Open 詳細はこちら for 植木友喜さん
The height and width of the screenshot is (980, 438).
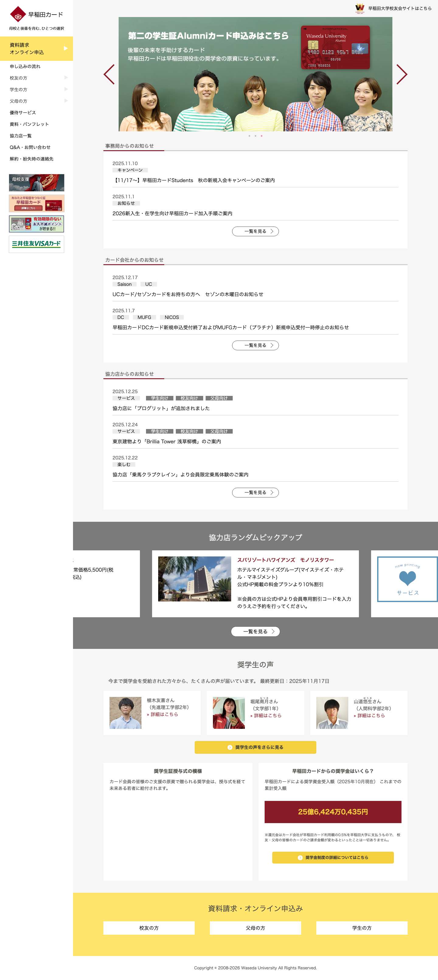click(x=162, y=715)
